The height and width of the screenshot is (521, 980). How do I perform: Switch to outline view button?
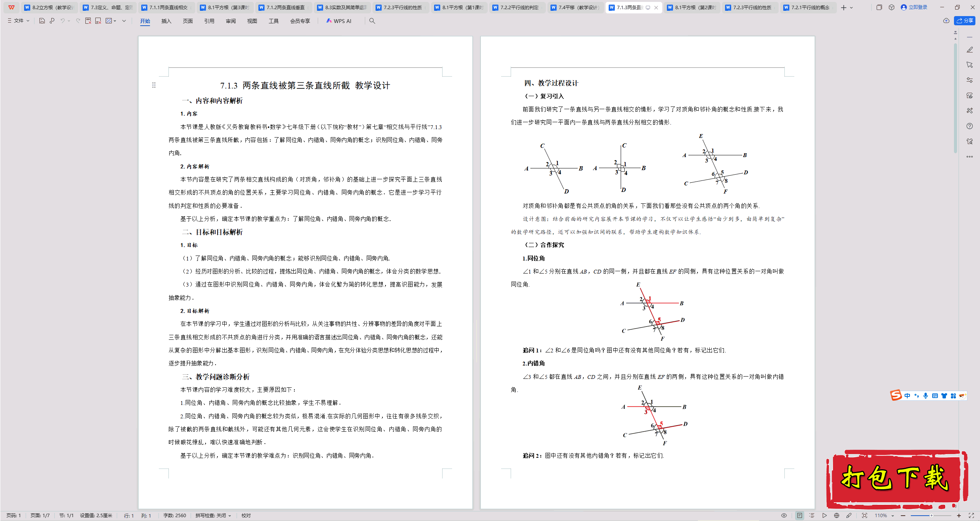click(812, 516)
